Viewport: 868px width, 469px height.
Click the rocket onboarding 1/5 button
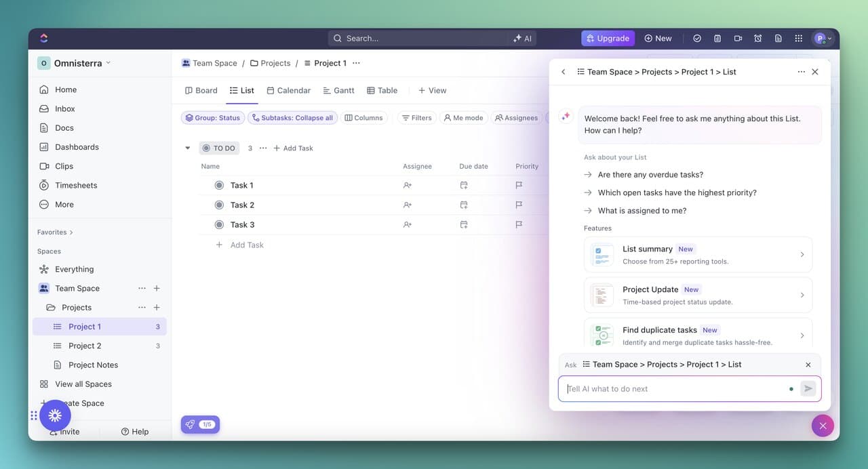click(200, 424)
